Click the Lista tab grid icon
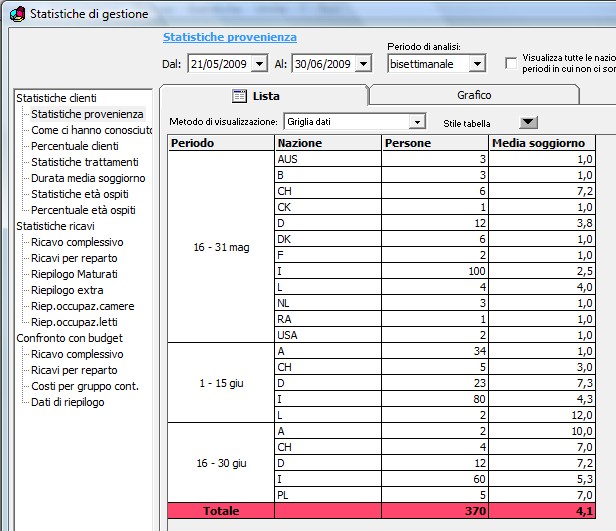 pyautogui.click(x=239, y=96)
